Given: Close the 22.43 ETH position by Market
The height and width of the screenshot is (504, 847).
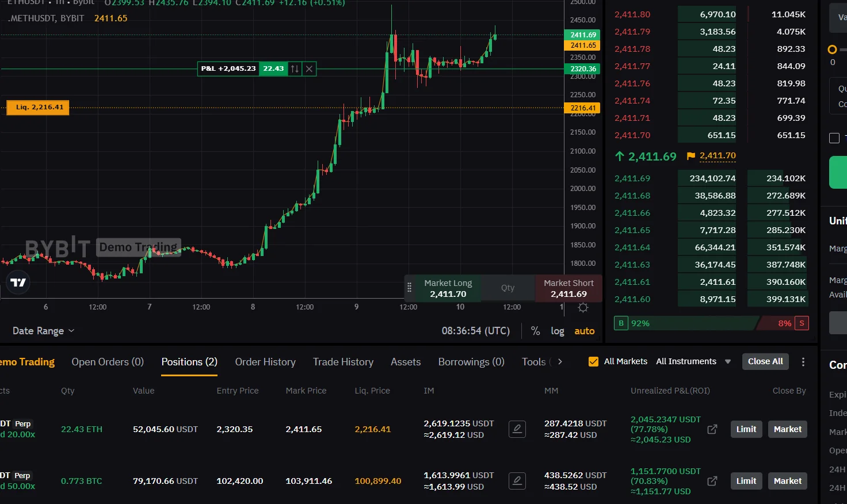Looking at the screenshot, I should pyautogui.click(x=788, y=429).
